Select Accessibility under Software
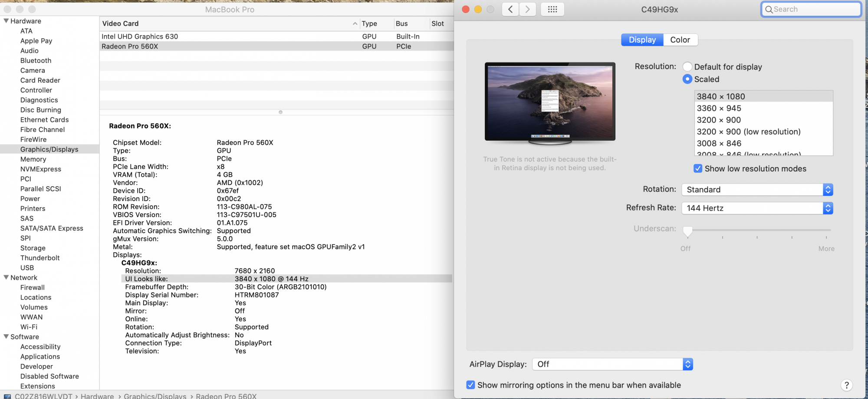Image resolution: width=868 pixels, height=399 pixels. tap(40, 346)
